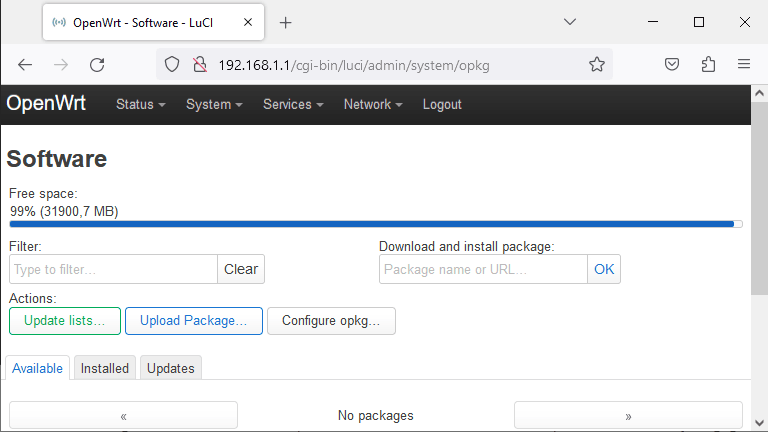The height and width of the screenshot is (432, 768).
Task: Open the tracking protection shield icon
Action: click(172, 64)
